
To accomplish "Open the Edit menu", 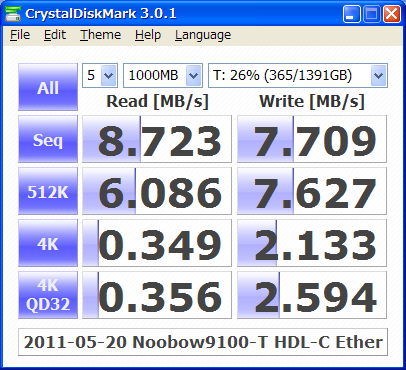I will [x=55, y=35].
